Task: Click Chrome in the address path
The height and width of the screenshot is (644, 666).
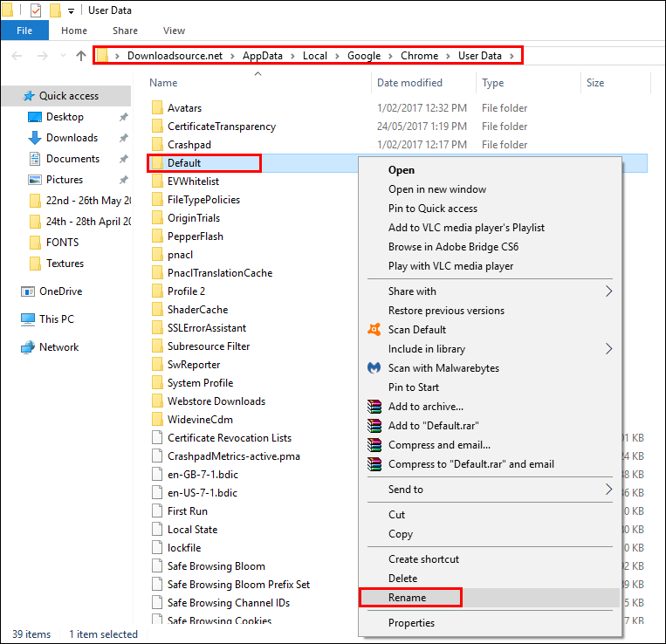Action: click(419, 56)
